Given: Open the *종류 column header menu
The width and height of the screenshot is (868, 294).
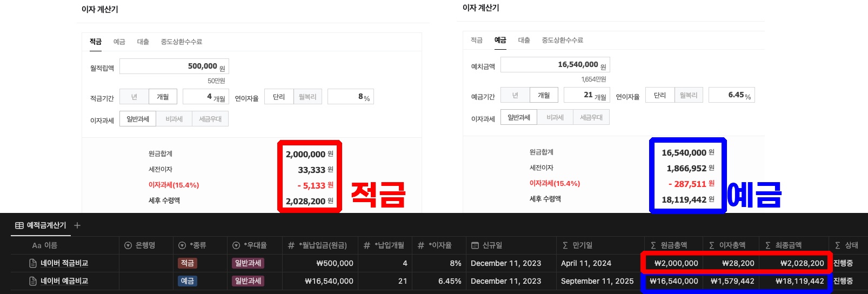Looking at the screenshot, I should tap(198, 245).
